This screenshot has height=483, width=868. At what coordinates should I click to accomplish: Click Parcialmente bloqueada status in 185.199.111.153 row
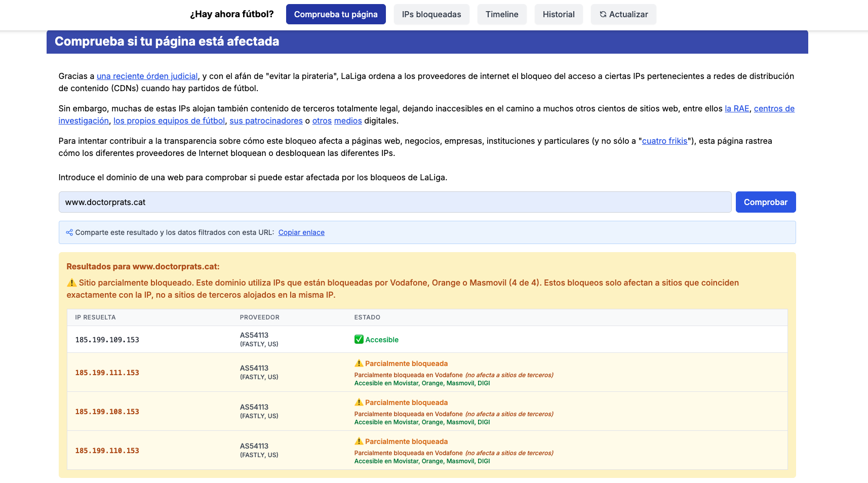pyautogui.click(x=406, y=364)
